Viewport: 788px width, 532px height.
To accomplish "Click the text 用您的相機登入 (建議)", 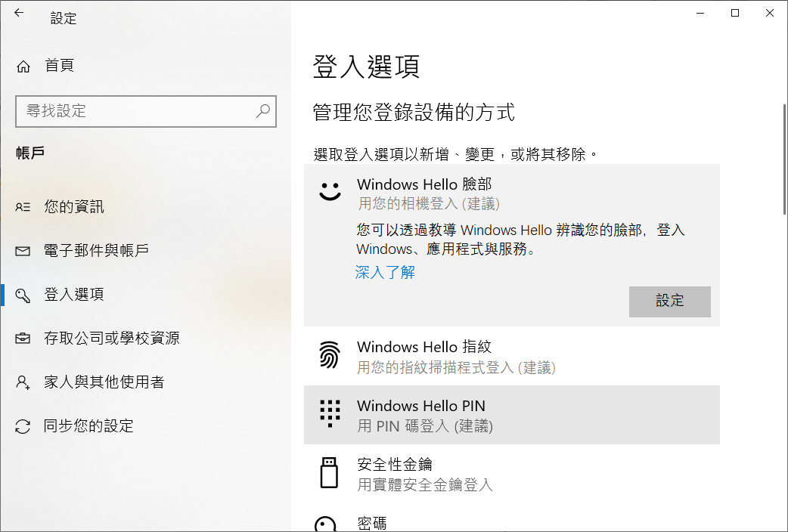I will (x=429, y=203).
